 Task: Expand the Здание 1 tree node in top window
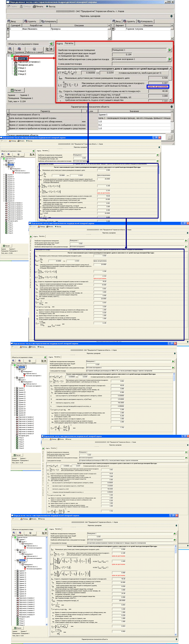pyautogui.click(x=12, y=59)
